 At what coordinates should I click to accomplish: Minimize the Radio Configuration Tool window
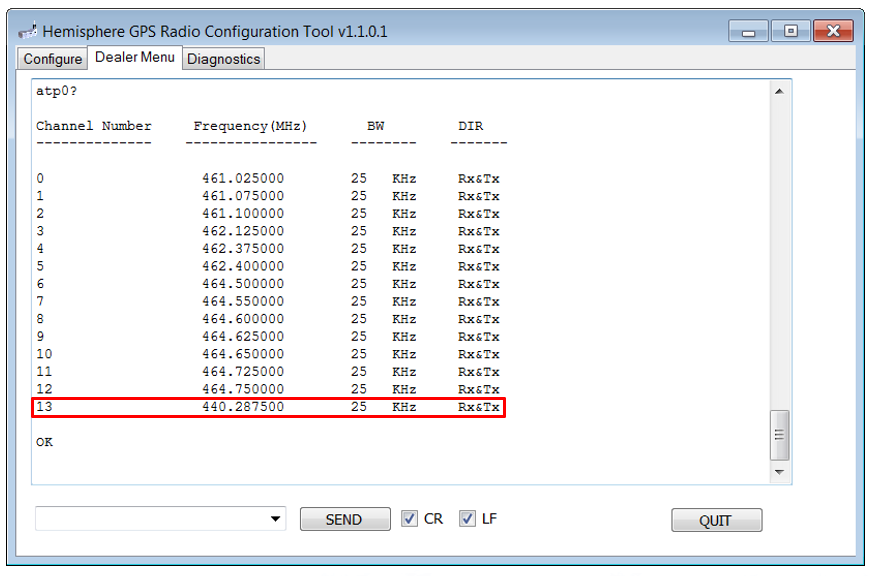749,31
